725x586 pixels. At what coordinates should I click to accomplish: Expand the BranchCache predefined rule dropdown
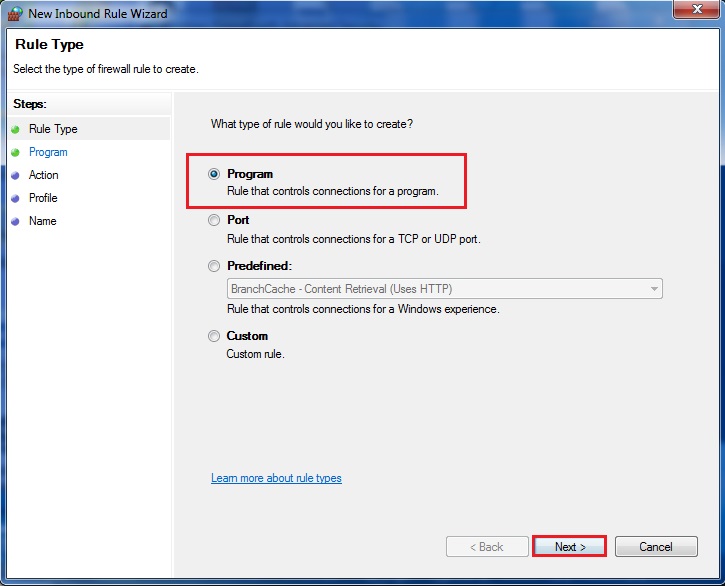click(x=444, y=289)
